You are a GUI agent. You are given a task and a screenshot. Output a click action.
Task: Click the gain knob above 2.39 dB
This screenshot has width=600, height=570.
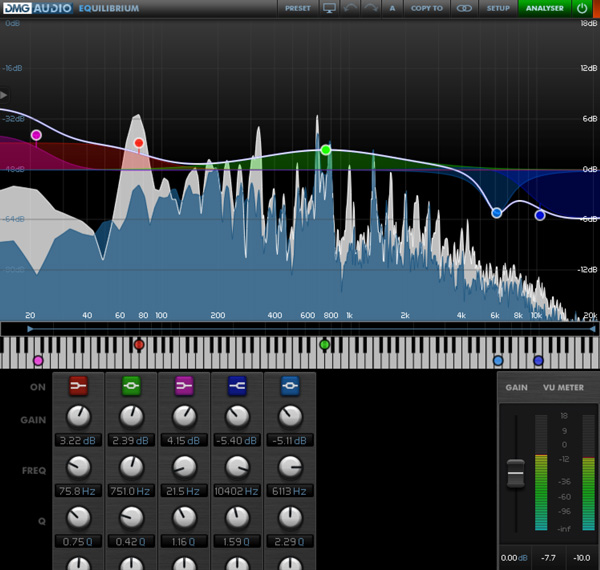pyautogui.click(x=131, y=417)
